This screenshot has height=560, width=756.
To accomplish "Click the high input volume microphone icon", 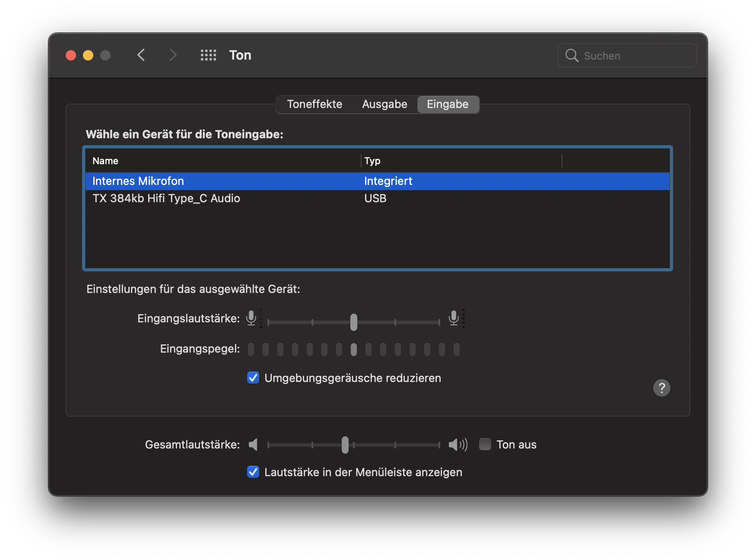I will tap(454, 318).
